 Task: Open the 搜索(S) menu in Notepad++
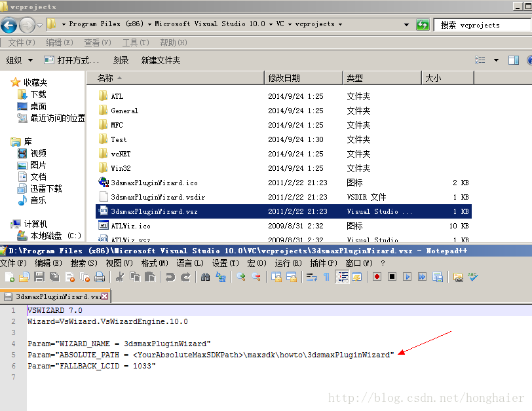(84, 263)
